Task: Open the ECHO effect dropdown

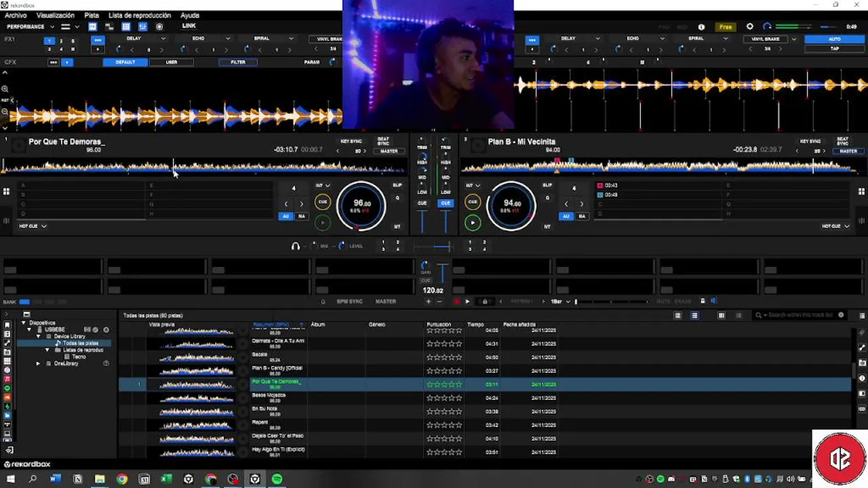Action: (203, 39)
